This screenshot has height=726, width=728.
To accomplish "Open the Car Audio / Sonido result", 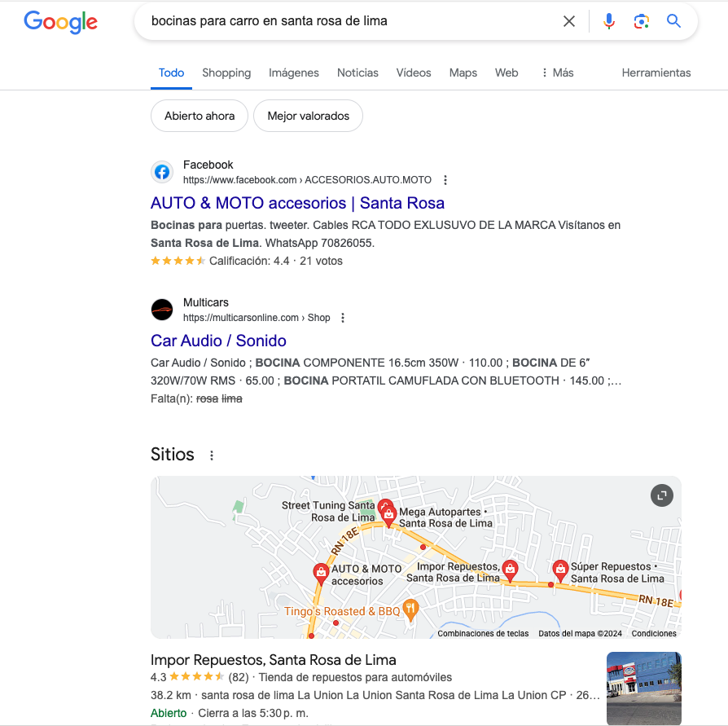I will (x=218, y=341).
